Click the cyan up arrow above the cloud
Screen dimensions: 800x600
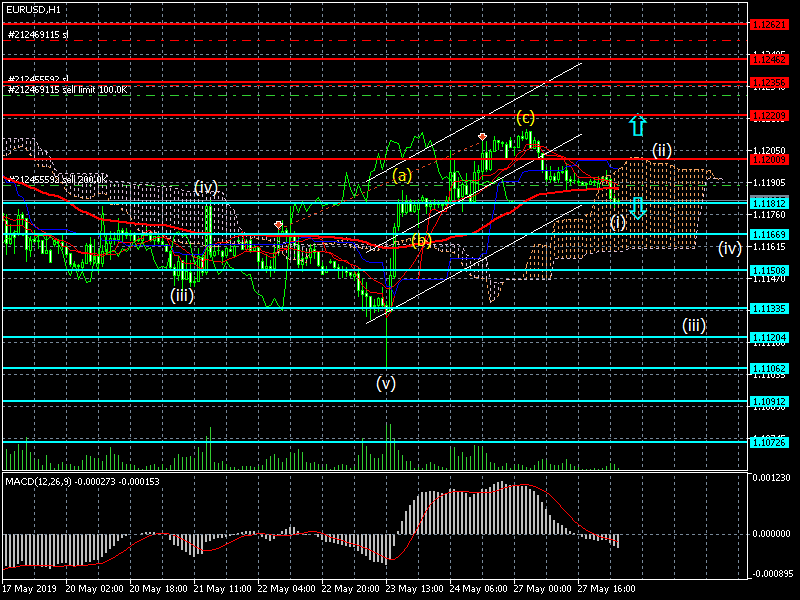coord(637,125)
